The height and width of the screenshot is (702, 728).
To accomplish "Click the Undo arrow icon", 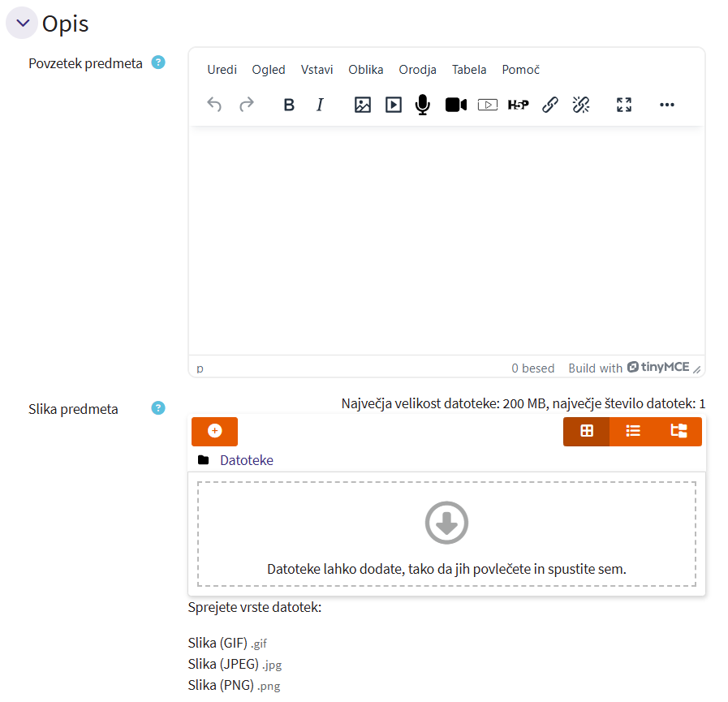I will point(214,105).
